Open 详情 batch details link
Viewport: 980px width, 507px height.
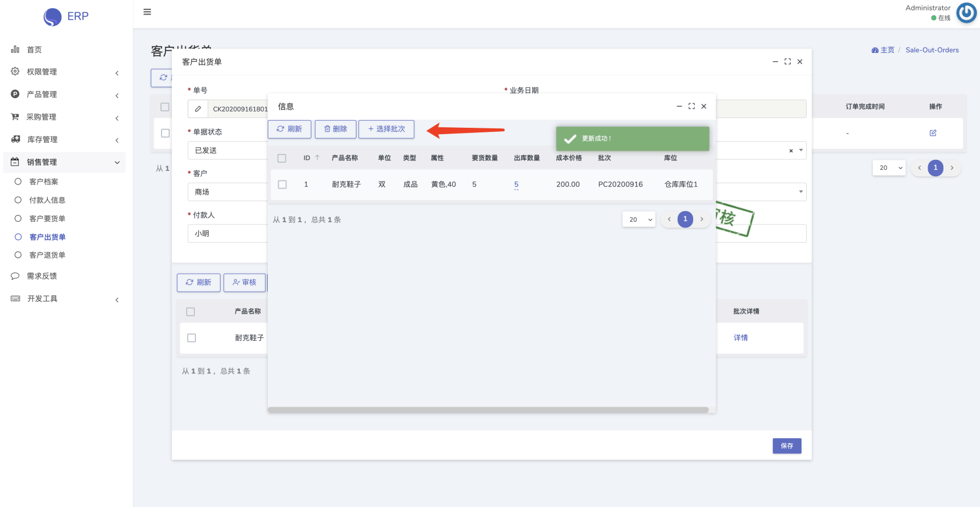[x=741, y=338]
